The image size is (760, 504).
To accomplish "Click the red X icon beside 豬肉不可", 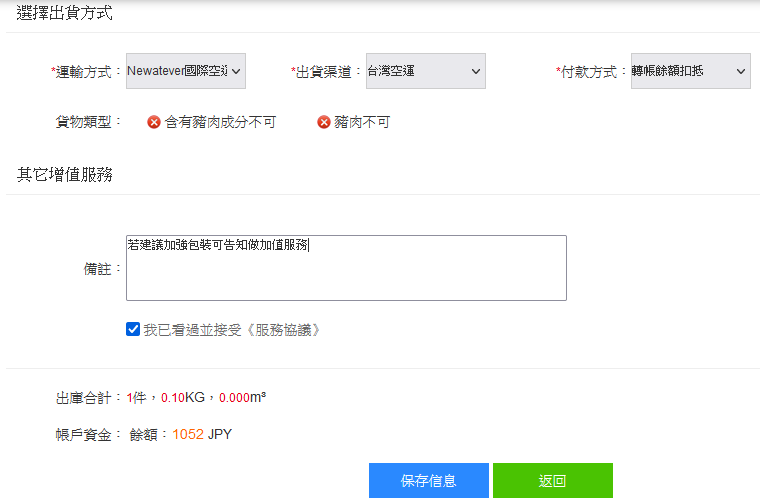I will (324, 122).
